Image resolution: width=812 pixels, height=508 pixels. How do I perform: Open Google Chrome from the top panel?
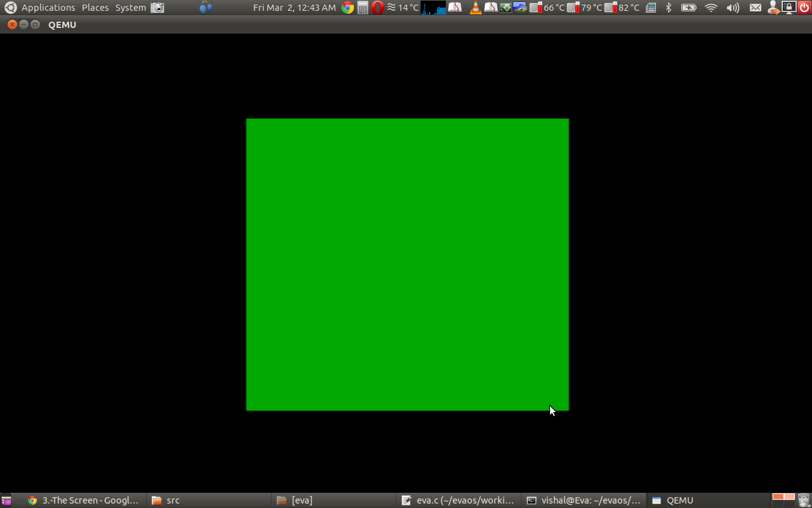(x=346, y=8)
